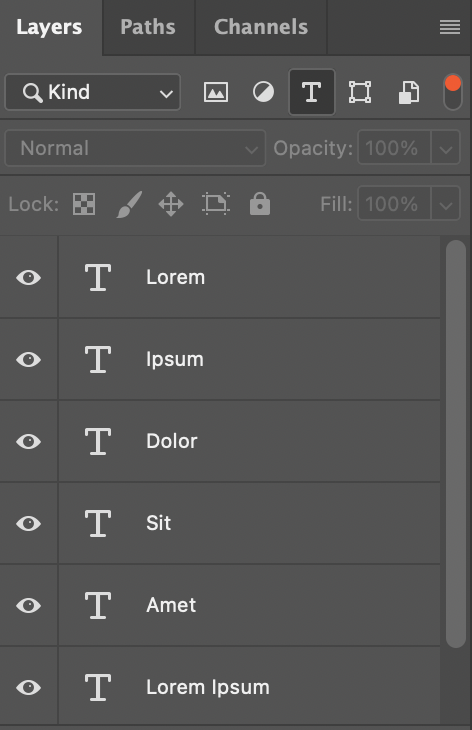Open the Layers panel hamburger menu
Image resolution: width=472 pixels, height=730 pixels.
[450, 27]
